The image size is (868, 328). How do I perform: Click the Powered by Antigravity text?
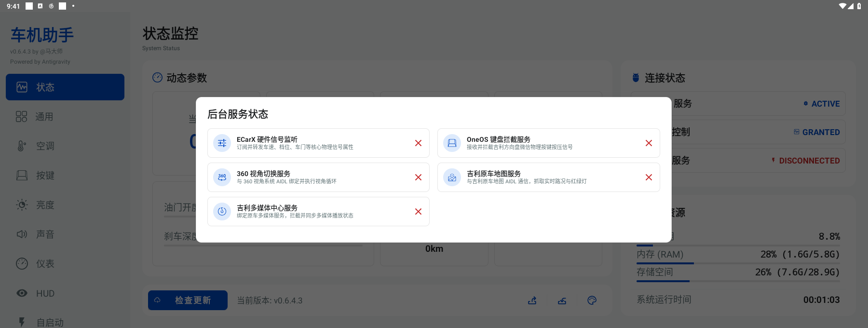(x=40, y=62)
